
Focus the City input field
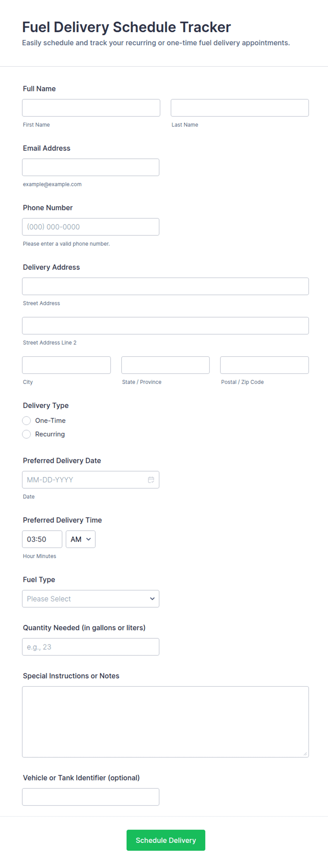click(x=66, y=365)
